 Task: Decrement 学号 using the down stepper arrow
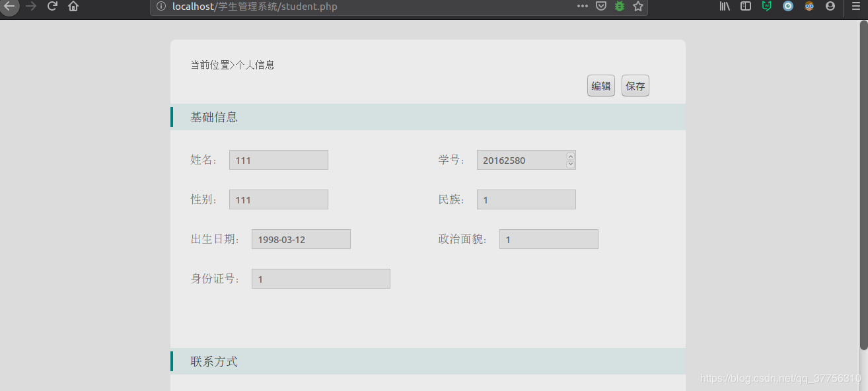coord(570,163)
